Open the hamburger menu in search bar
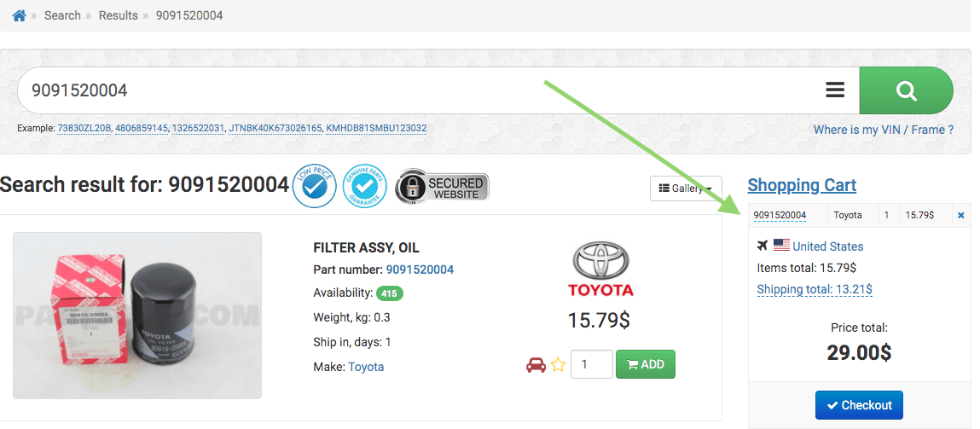 pos(835,90)
